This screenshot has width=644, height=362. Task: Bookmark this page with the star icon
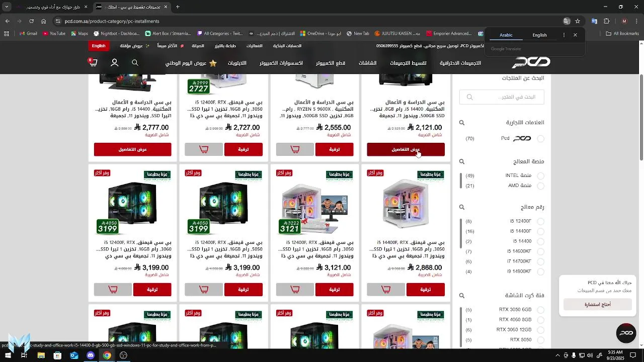(578, 21)
